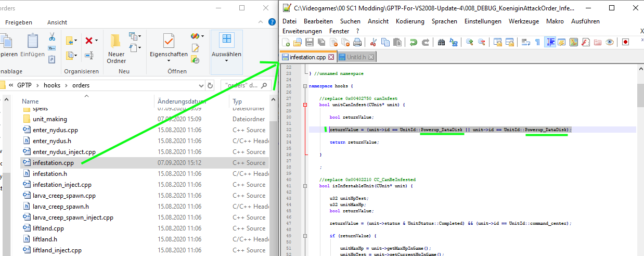Collapse the fold marker at line 41
Viewport: 644px width, 256px height.
click(305, 186)
